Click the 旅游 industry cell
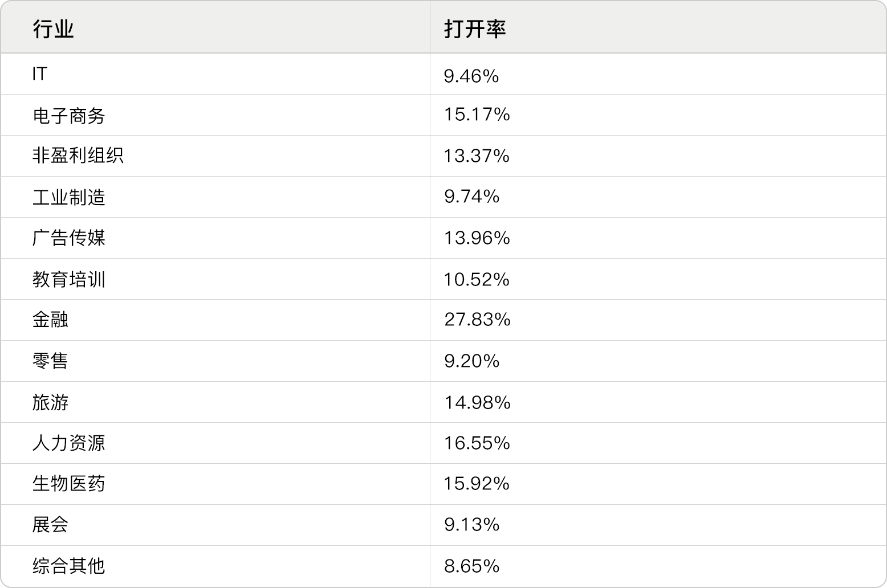Image resolution: width=887 pixels, height=588 pixels. point(50,402)
